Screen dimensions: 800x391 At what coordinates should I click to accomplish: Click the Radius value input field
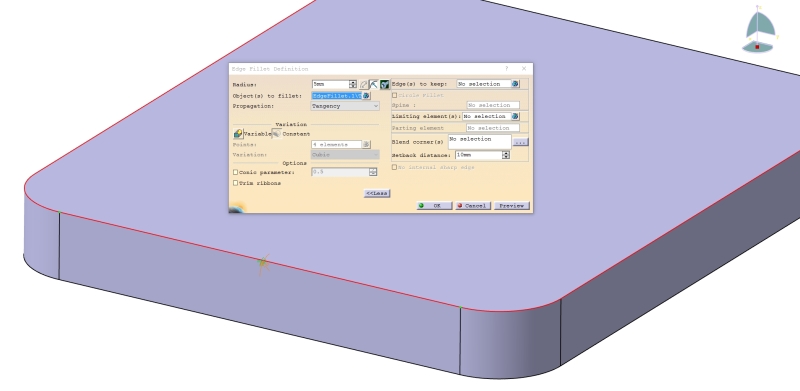tap(330, 84)
